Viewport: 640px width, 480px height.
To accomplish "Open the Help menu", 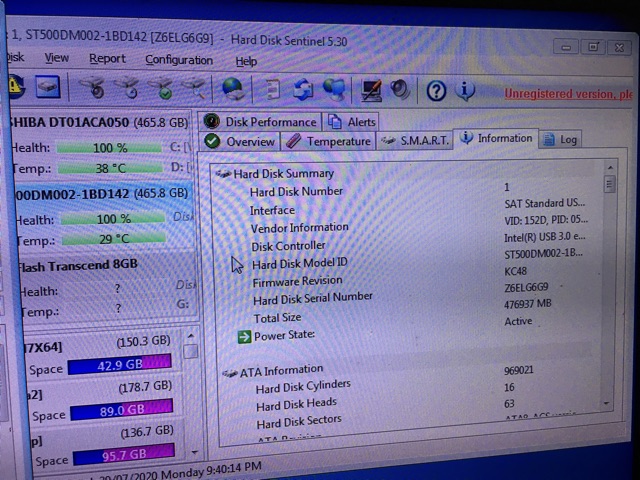I will 246,61.
